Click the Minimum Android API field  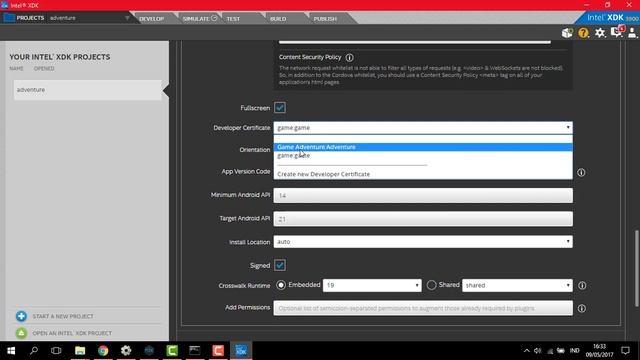click(423, 196)
